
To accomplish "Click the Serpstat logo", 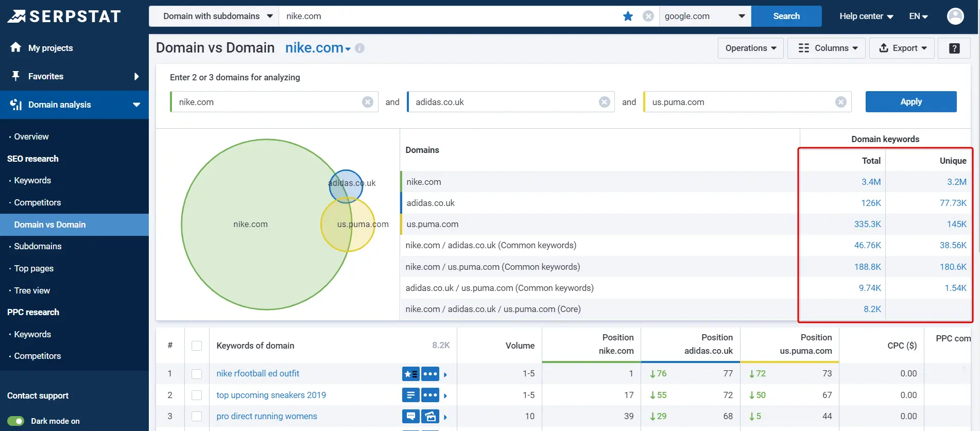I will tap(64, 16).
